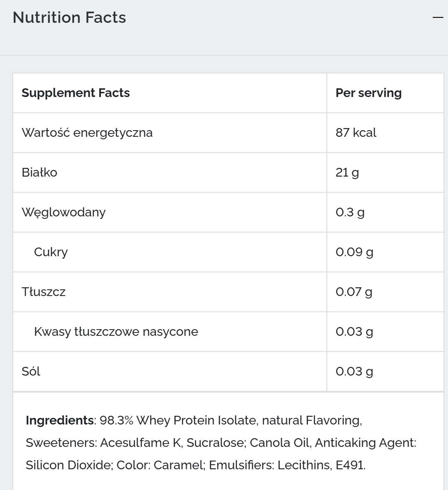Click the Sól row label
The image size is (448, 490).
click(31, 371)
